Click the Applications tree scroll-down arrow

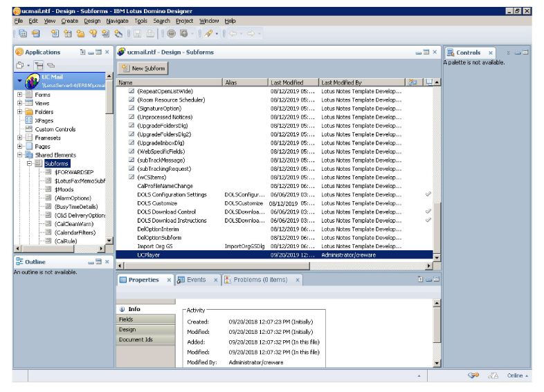(109, 241)
